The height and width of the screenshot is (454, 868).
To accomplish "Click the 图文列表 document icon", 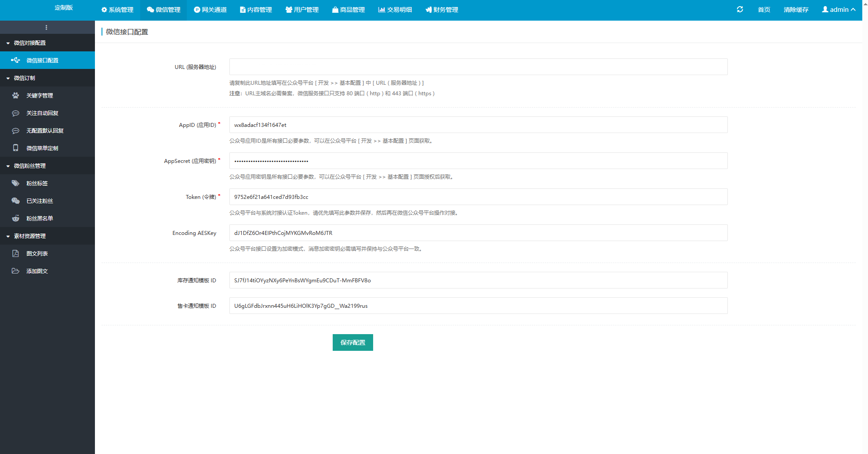I will click(x=16, y=253).
